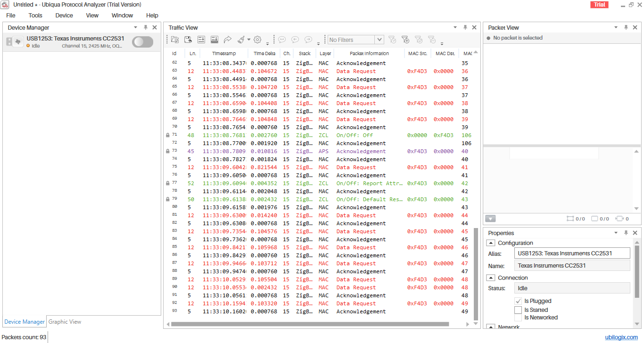Click the Alias input field

coord(572,253)
